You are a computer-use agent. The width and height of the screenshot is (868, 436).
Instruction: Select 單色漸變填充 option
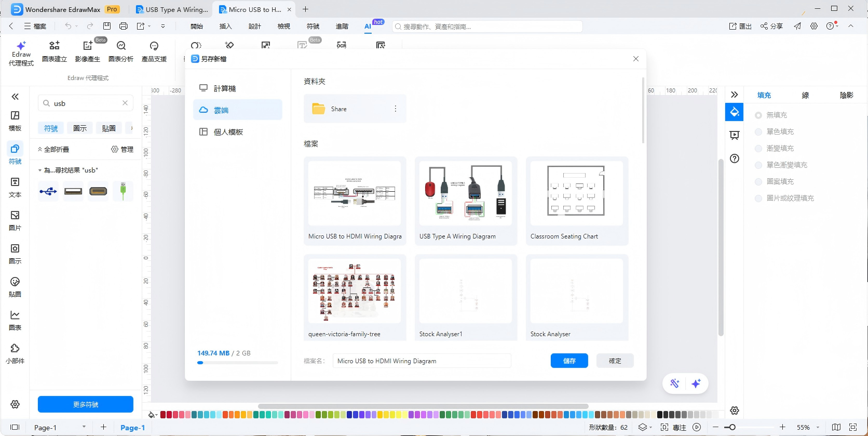pos(781,165)
